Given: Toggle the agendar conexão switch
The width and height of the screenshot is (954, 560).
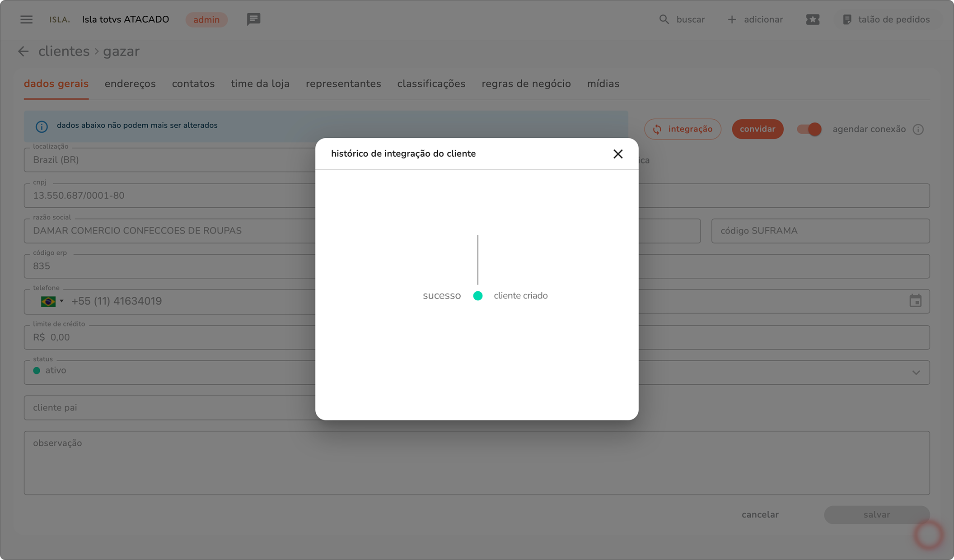Looking at the screenshot, I should click(x=809, y=129).
